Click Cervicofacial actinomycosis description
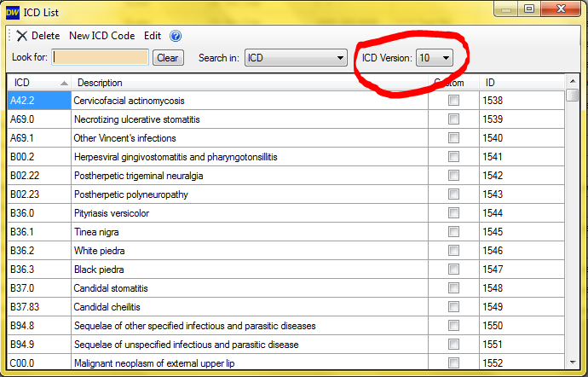The width and height of the screenshot is (588, 377). [129, 101]
